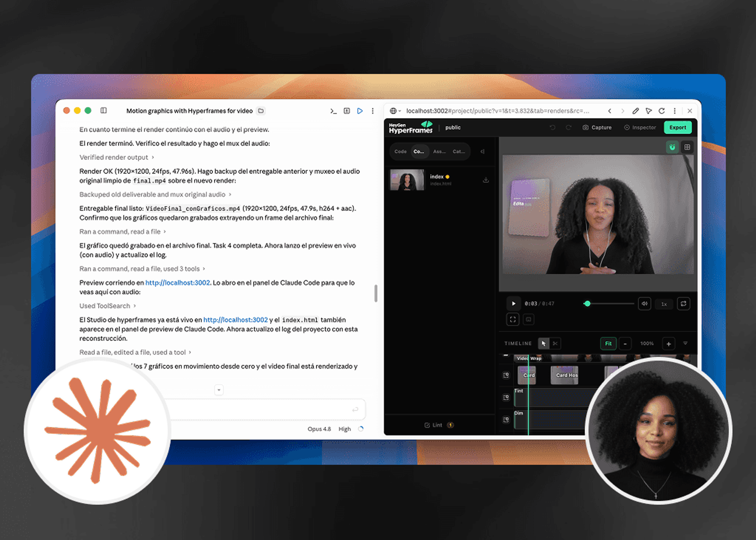Open the globe site dropdown in address bar
Screen dimensions: 756x540
click(x=395, y=111)
